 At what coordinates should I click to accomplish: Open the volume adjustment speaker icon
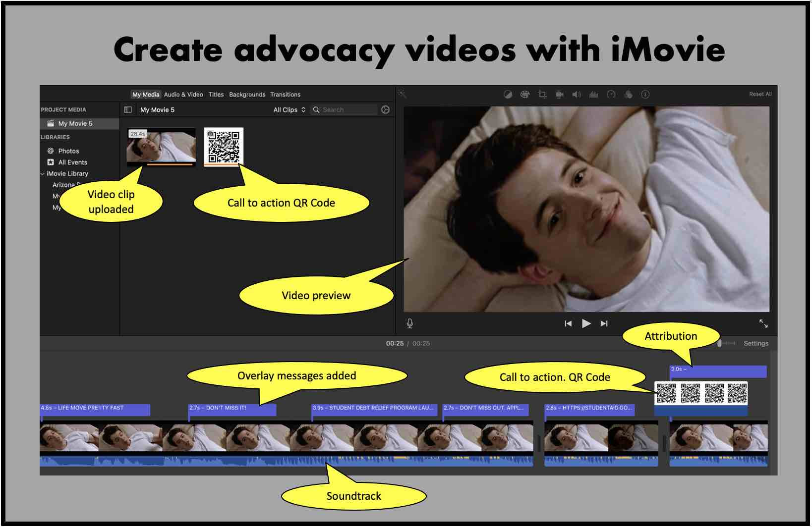pos(577,95)
